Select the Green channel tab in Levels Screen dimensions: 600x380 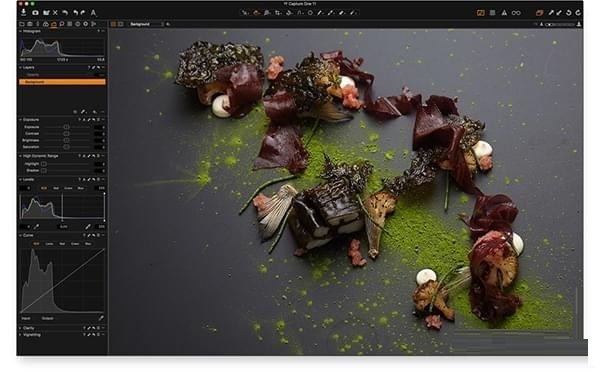[x=68, y=188]
